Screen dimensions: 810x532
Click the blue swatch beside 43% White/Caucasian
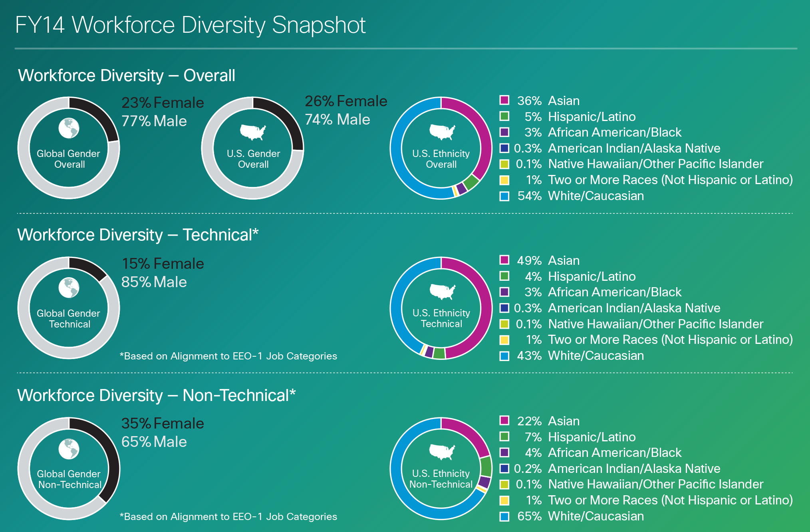pyautogui.click(x=504, y=356)
